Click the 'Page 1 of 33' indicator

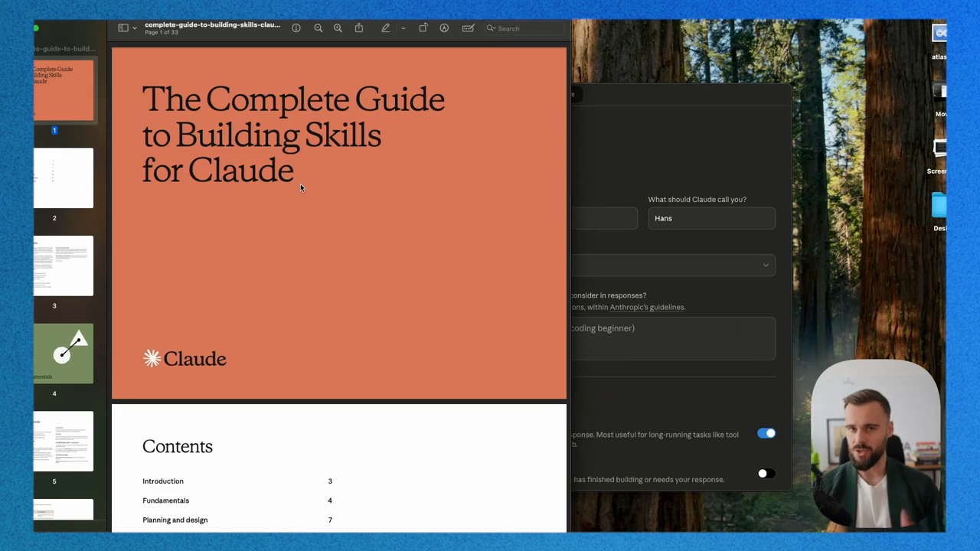click(162, 33)
